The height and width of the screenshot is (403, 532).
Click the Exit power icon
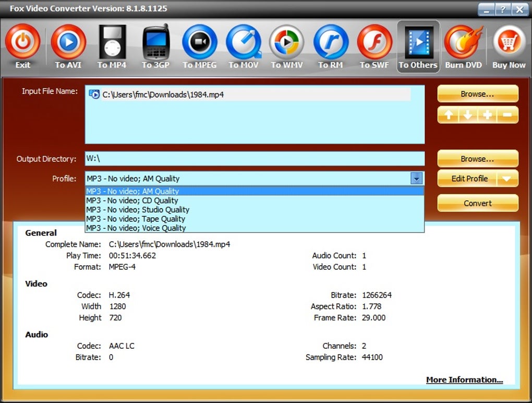[x=23, y=42]
